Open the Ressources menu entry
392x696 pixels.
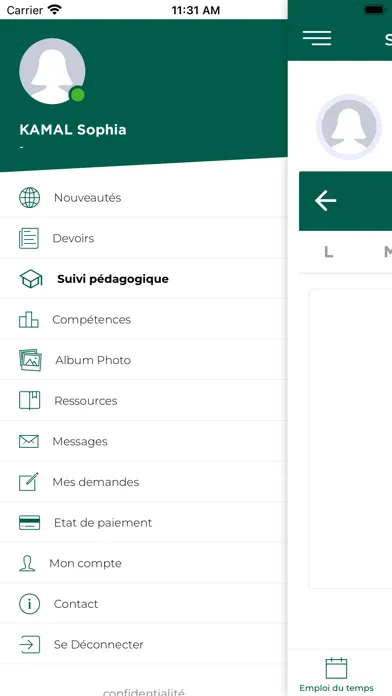[x=144, y=400]
